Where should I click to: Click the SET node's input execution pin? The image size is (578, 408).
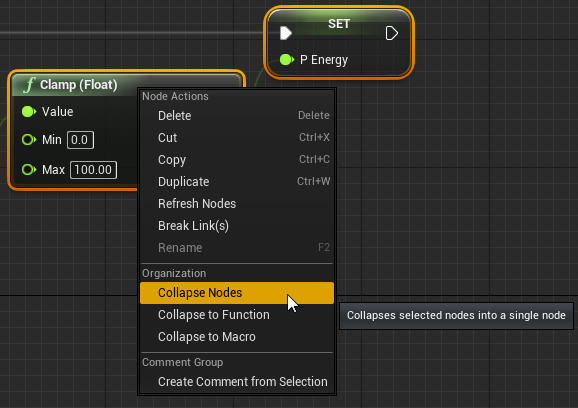point(286,33)
